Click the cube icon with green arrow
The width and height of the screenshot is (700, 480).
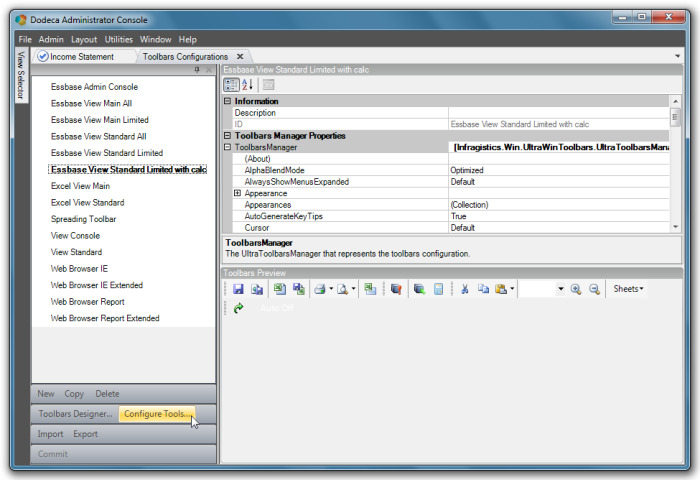(419, 289)
